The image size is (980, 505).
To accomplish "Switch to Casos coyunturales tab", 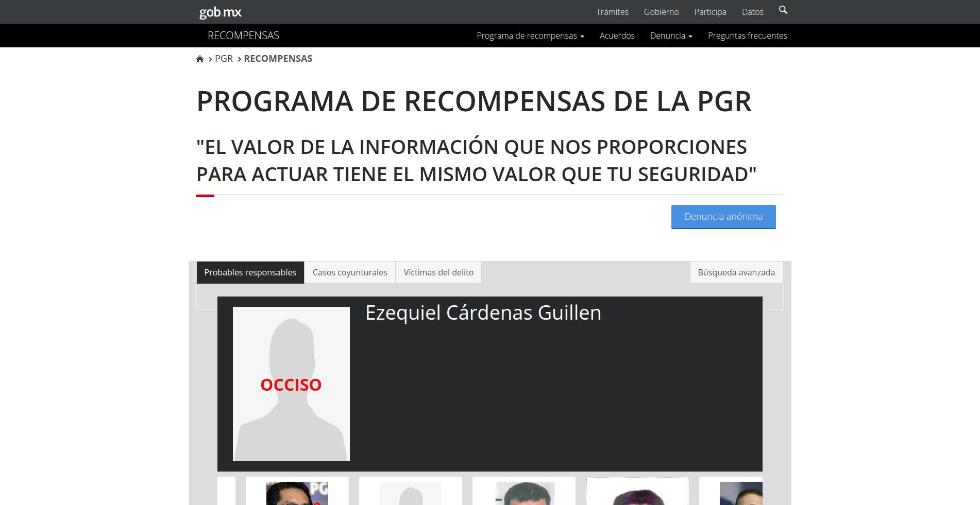I will 350,272.
